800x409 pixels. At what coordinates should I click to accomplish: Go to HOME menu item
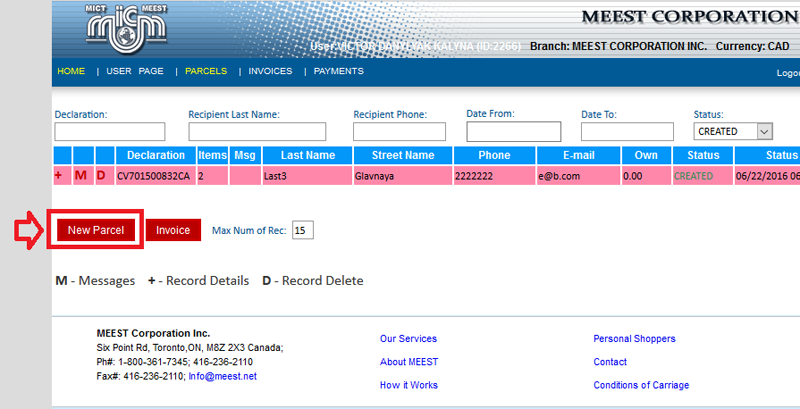coord(71,71)
